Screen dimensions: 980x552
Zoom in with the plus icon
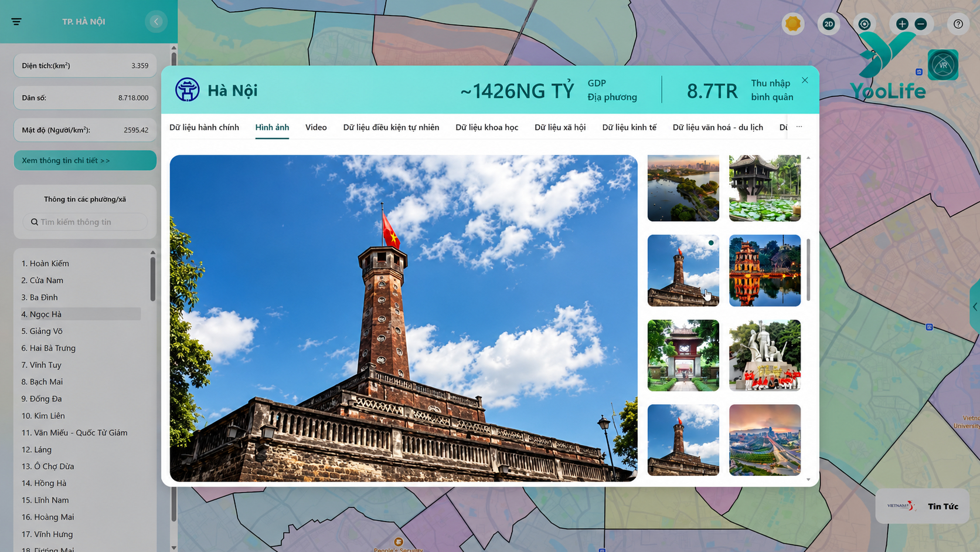pyautogui.click(x=902, y=24)
